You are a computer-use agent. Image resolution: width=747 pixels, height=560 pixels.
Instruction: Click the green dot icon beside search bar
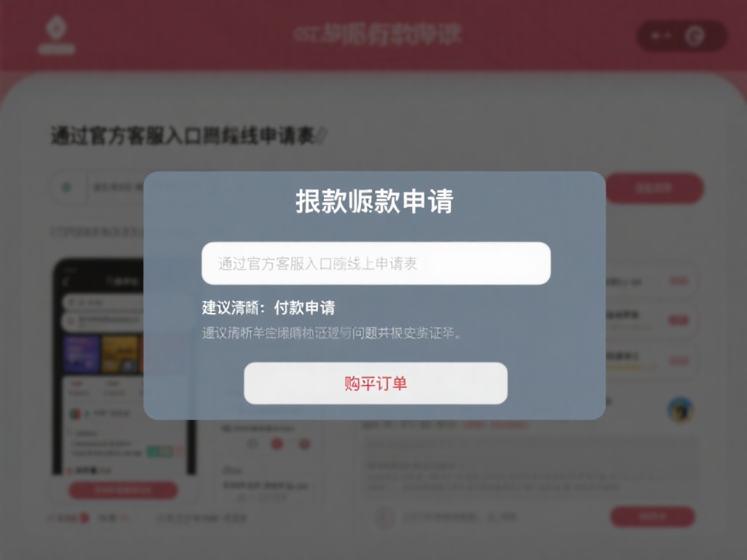[x=66, y=187]
